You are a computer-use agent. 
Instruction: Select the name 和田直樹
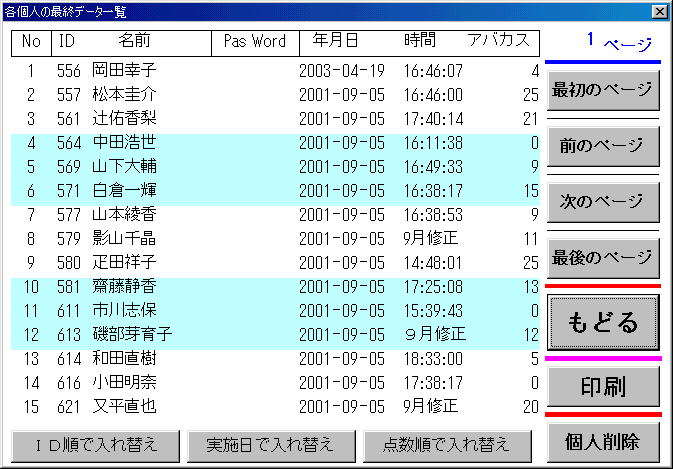point(124,359)
